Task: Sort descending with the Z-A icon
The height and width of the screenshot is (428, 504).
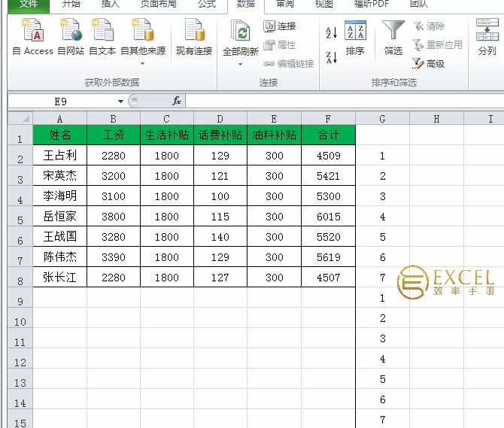Action: point(331,57)
